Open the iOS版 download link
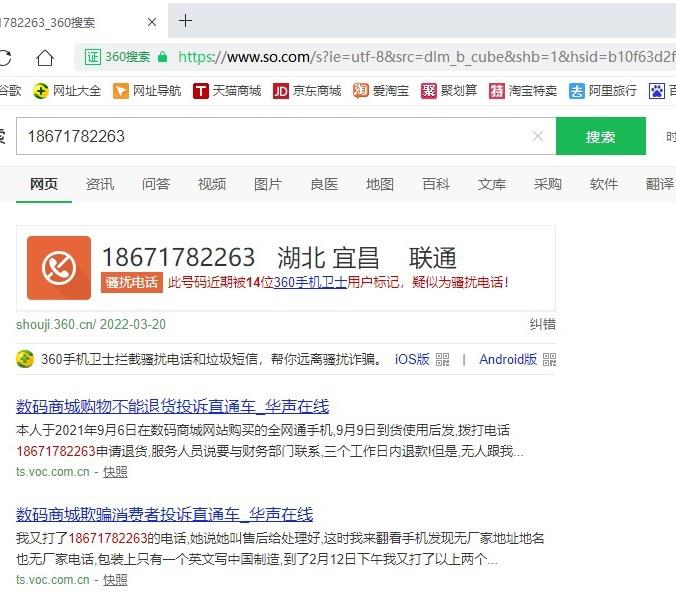This screenshot has height=610, width=676. 412,359
